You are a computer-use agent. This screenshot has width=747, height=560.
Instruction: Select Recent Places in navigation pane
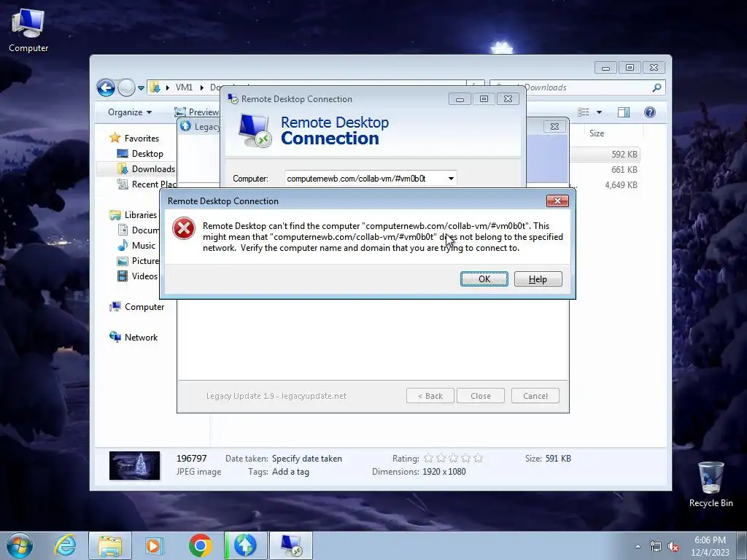point(147,184)
